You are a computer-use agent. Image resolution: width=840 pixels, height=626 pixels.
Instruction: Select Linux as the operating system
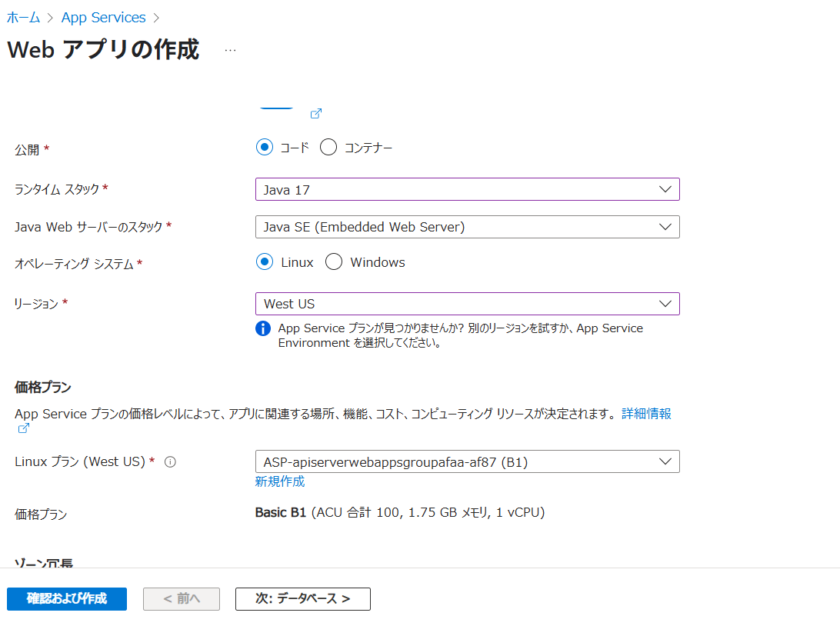(266, 261)
